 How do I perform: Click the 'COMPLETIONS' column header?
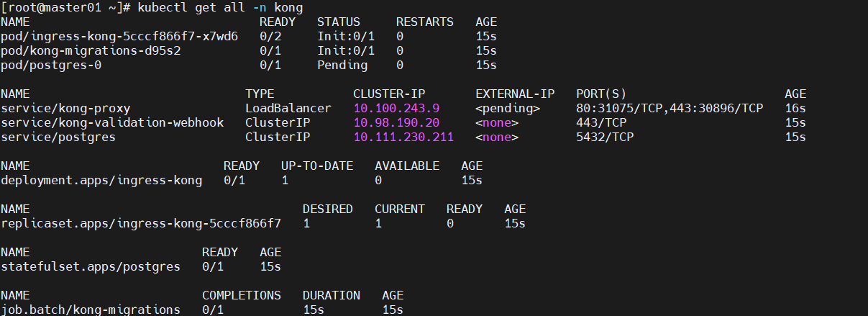coord(242,295)
